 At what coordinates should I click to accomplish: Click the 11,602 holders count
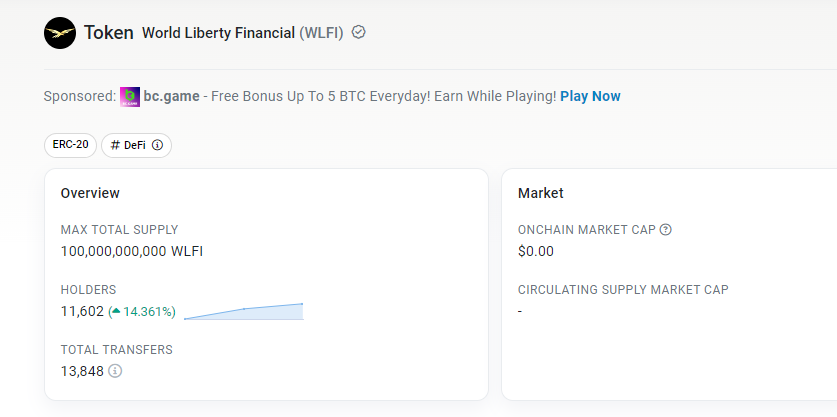[x=82, y=311]
